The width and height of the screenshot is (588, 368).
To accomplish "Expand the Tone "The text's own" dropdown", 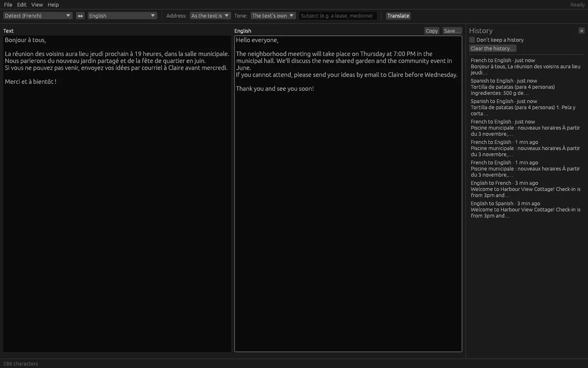I will pyautogui.click(x=273, y=16).
